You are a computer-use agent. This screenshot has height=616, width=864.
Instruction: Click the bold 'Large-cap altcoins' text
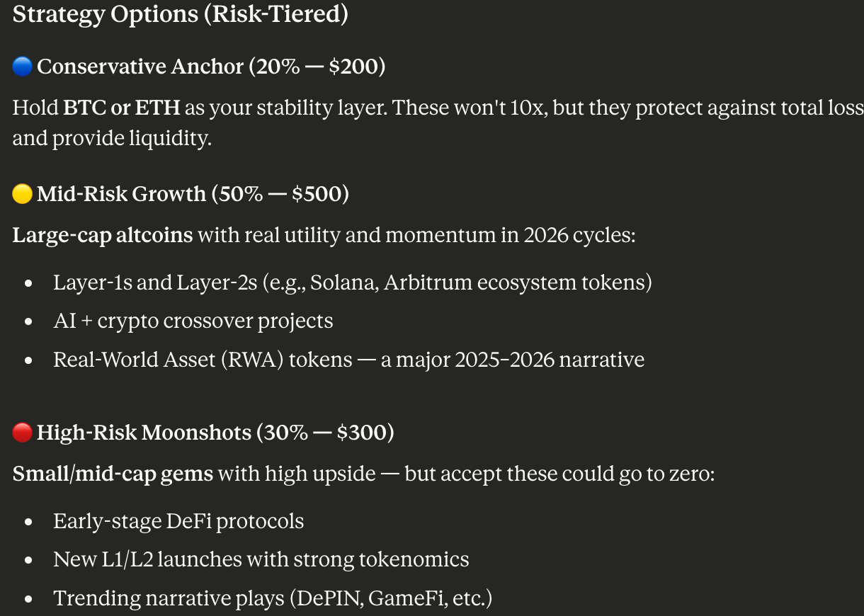[x=103, y=235]
